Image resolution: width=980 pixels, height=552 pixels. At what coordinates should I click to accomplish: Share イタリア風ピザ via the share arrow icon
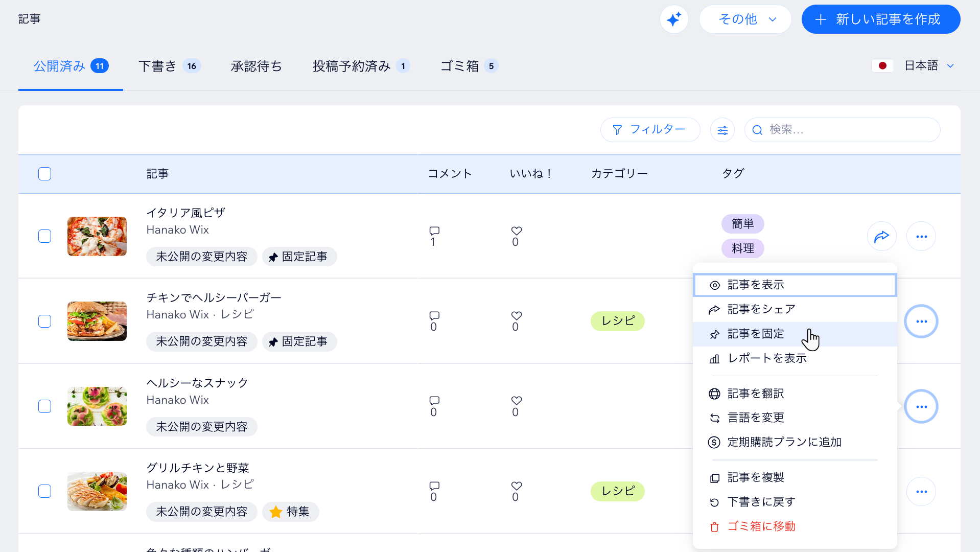point(881,236)
